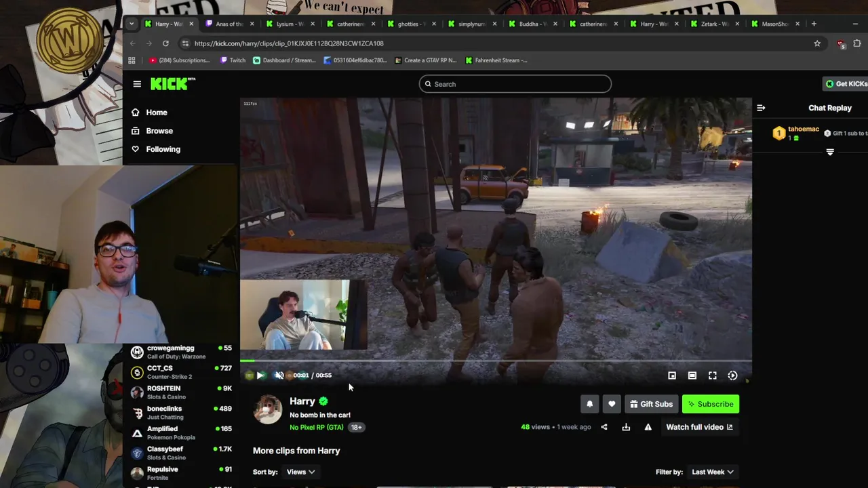Switch to the MasonShor tab
Image resolution: width=868 pixels, height=488 pixels.
click(775, 24)
